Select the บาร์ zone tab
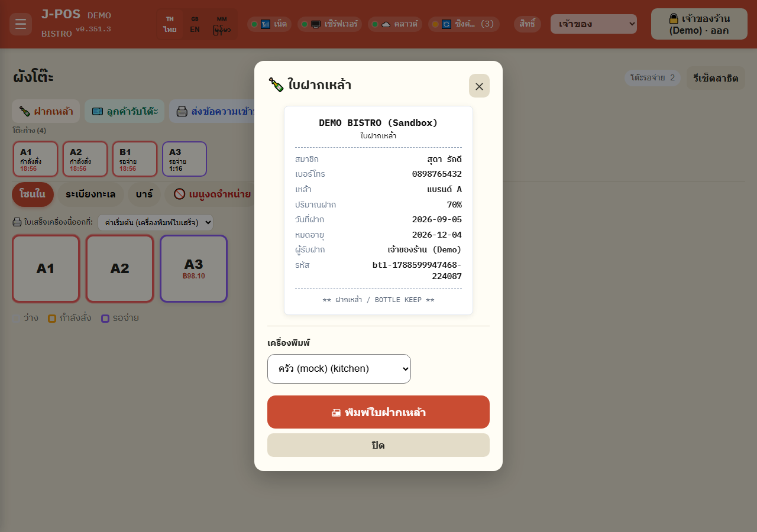Image resolution: width=757 pixels, height=532 pixels. (144, 194)
